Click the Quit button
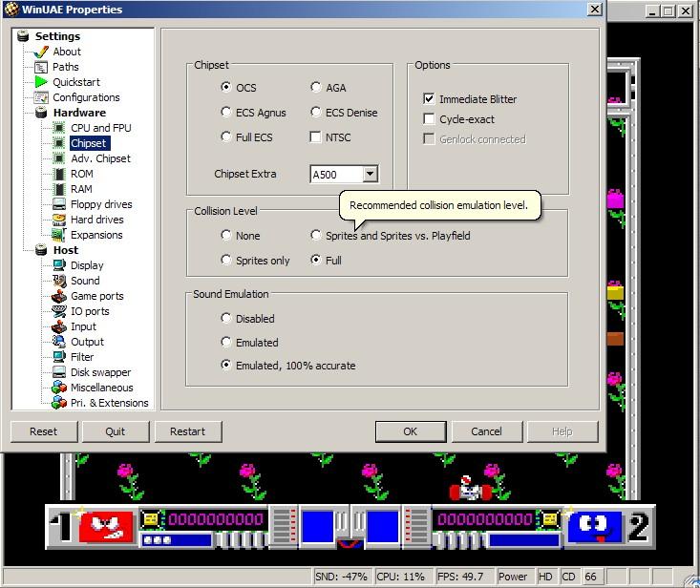The width and height of the screenshot is (700, 588). point(116,431)
